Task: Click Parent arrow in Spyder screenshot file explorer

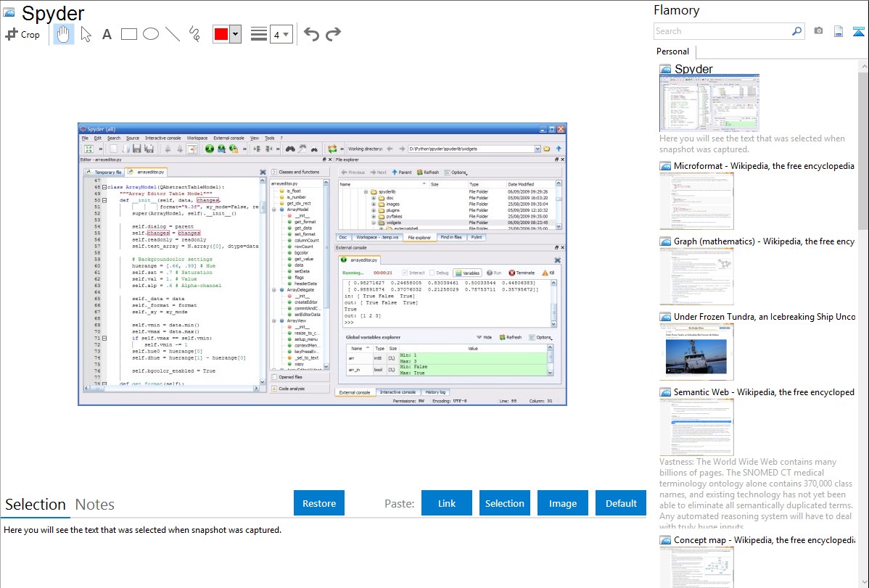Action: [x=402, y=173]
